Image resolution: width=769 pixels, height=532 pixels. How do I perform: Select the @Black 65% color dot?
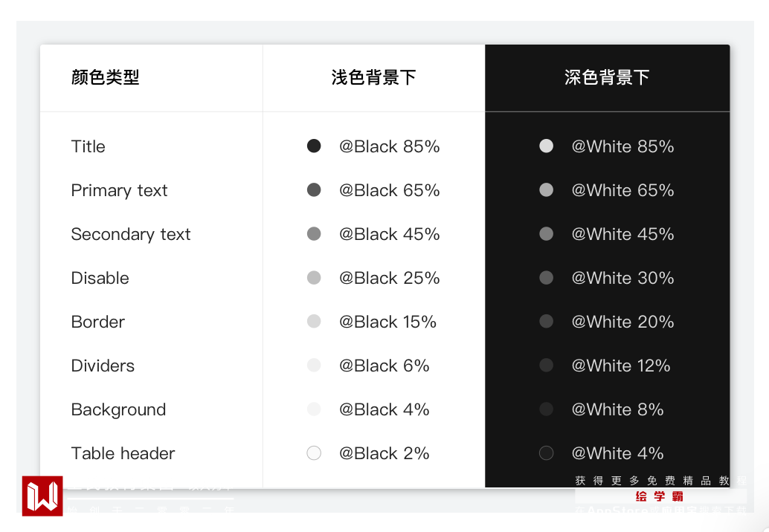[314, 190]
